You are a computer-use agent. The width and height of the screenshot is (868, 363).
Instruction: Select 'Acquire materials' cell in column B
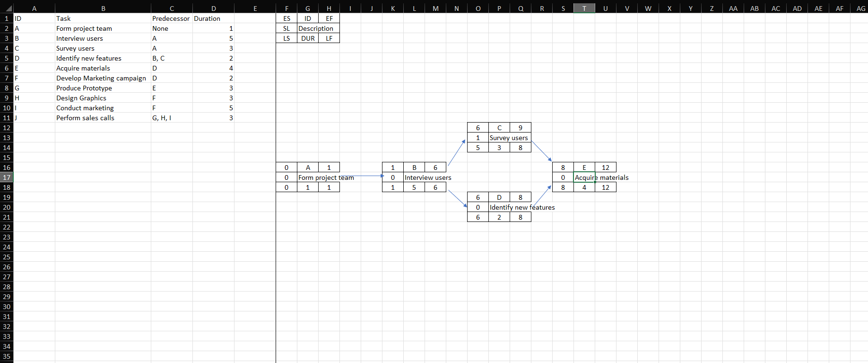coord(103,68)
